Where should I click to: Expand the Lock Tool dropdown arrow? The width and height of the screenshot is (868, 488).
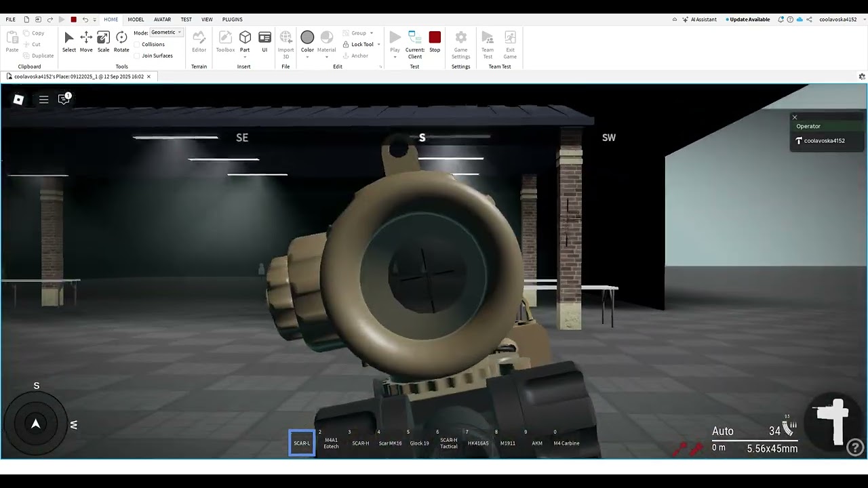tap(378, 45)
